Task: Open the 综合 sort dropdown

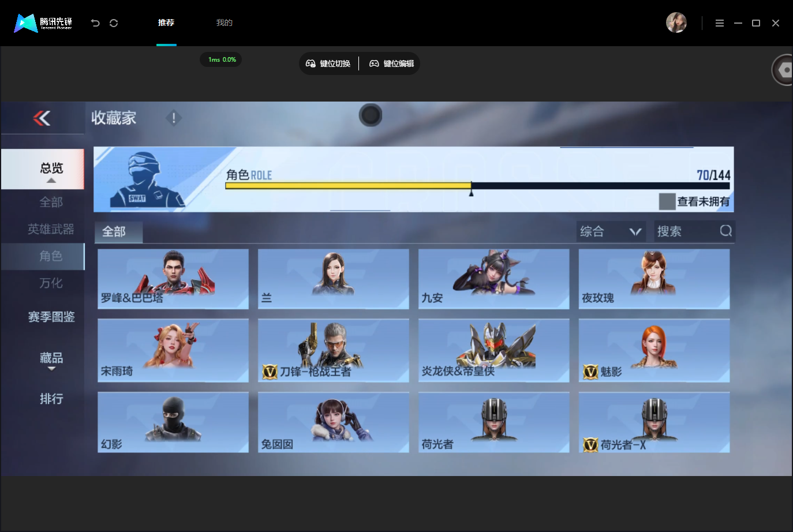Action: coord(611,231)
